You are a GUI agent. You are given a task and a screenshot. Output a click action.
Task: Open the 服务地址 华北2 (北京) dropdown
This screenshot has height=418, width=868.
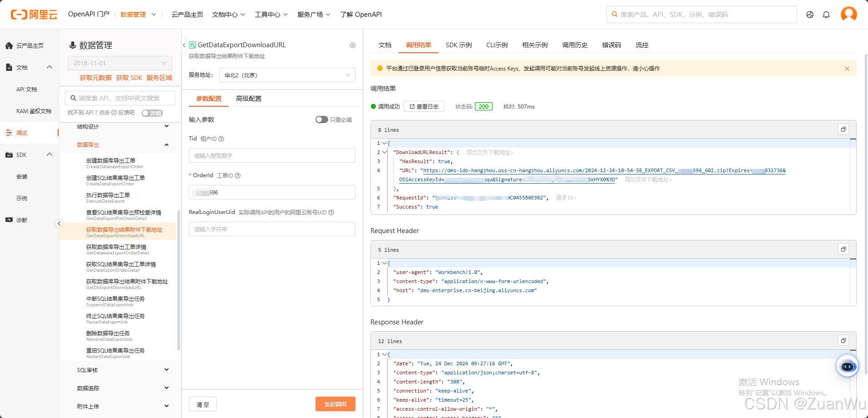[x=287, y=75]
